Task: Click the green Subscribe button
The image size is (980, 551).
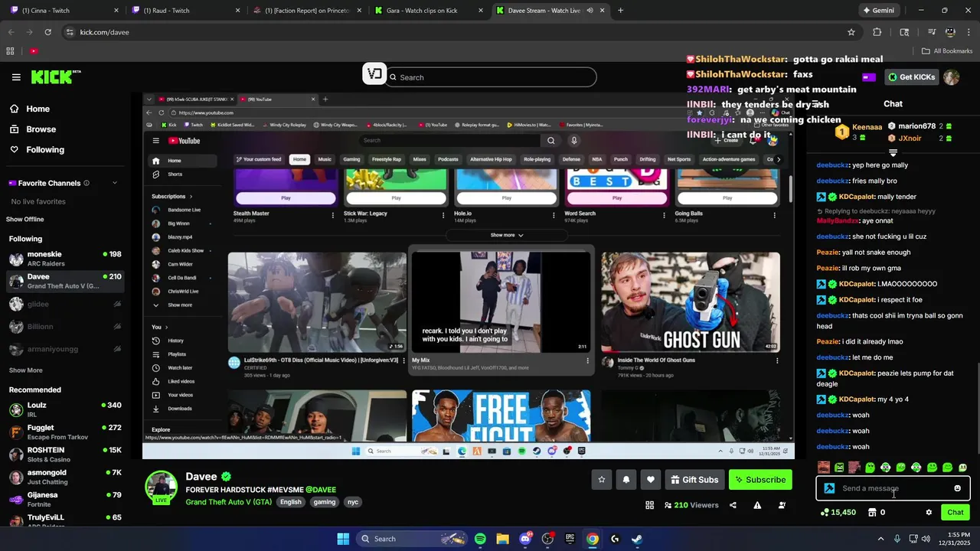Action: [760, 480]
